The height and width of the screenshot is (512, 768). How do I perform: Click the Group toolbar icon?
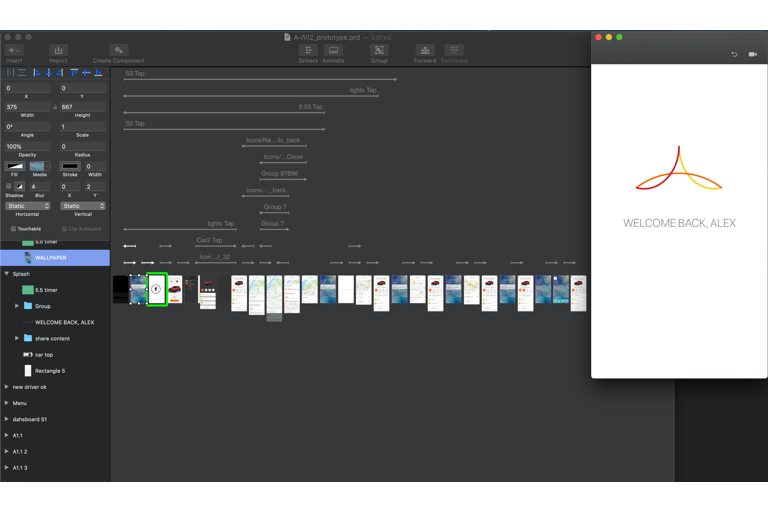pos(379,50)
